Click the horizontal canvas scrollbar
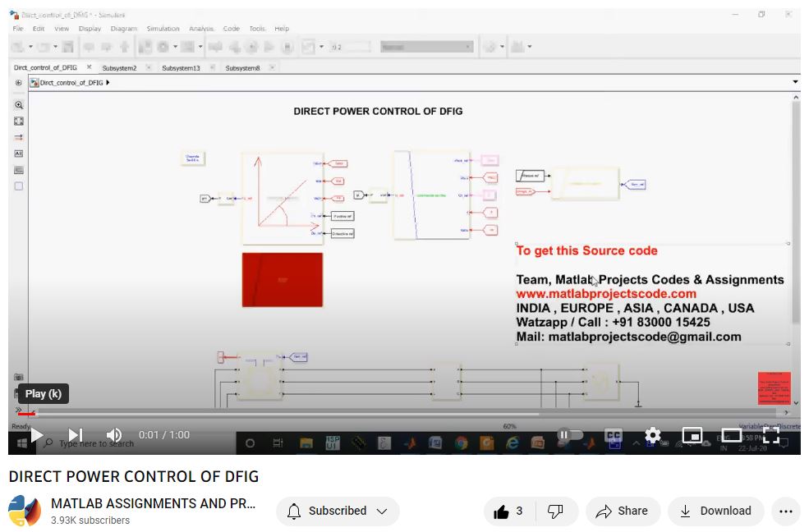This screenshot has height=532, width=809. point(407,412)
